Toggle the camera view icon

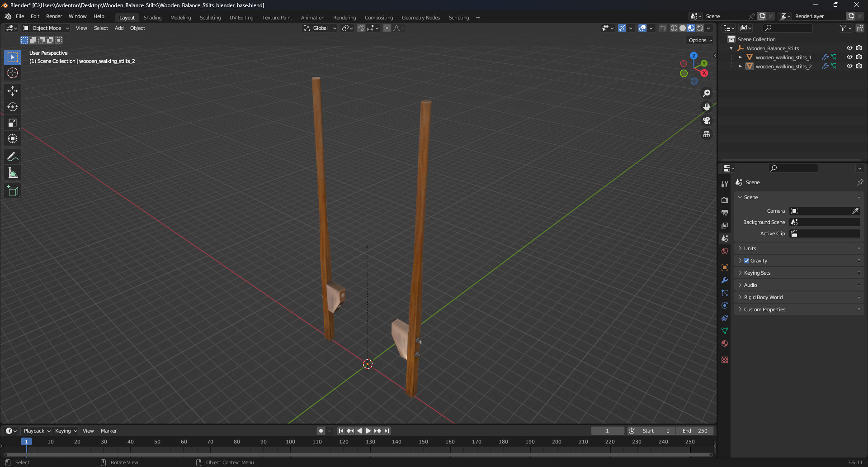coord(707,120)
